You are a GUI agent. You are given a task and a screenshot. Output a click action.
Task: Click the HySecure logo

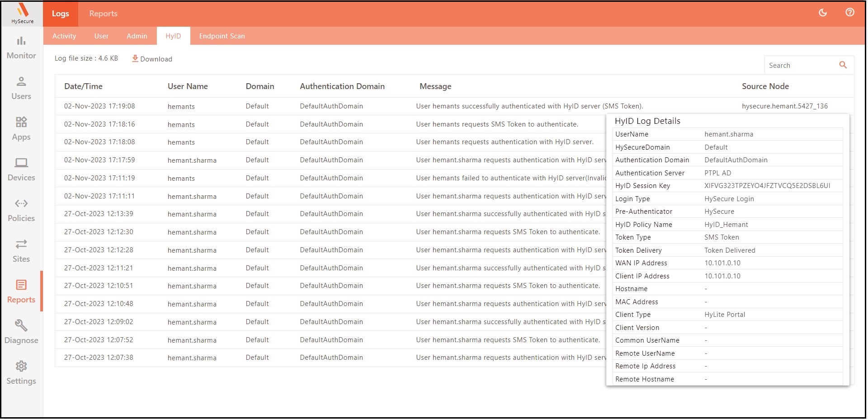(x=22, y=14)
